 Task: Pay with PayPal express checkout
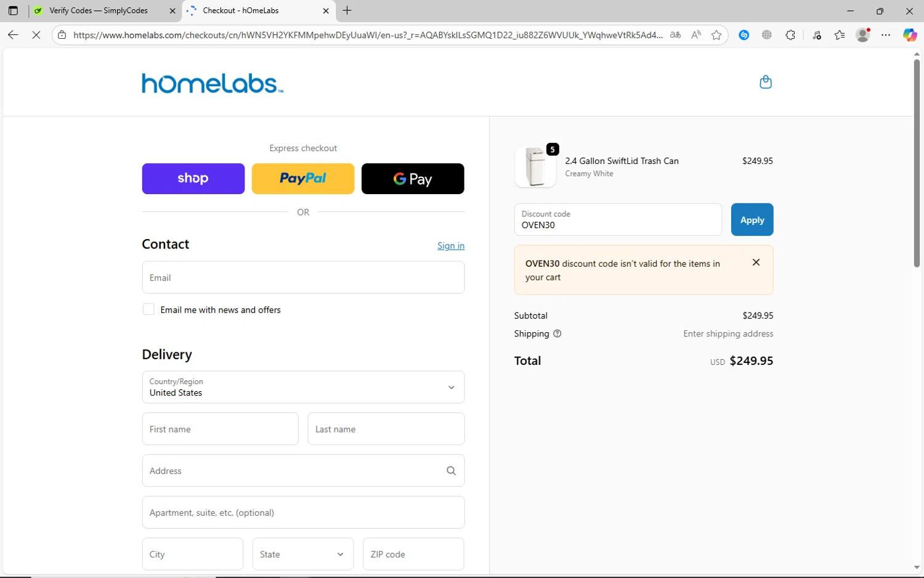point(303,179)
